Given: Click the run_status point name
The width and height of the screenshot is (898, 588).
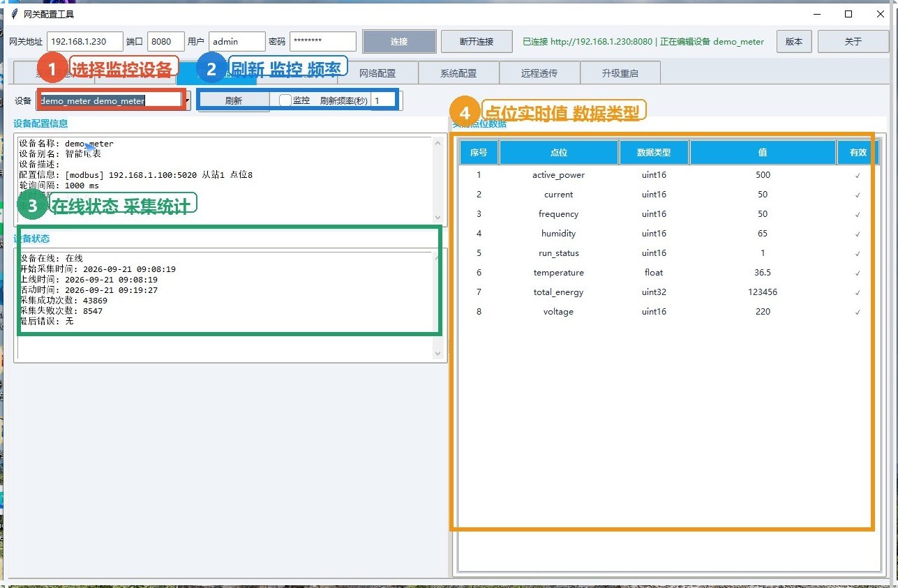Looking at the screenshot, I should point(559,253).
